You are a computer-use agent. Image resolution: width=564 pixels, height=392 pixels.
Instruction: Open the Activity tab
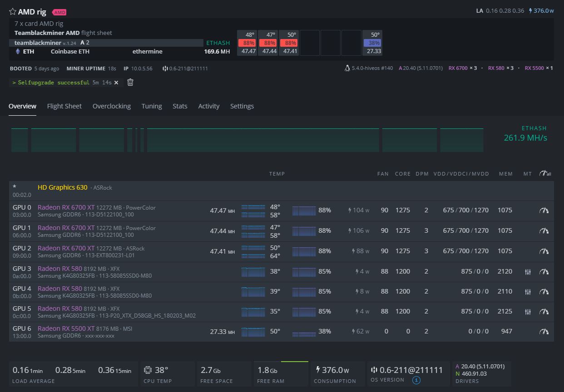(208, 106)
